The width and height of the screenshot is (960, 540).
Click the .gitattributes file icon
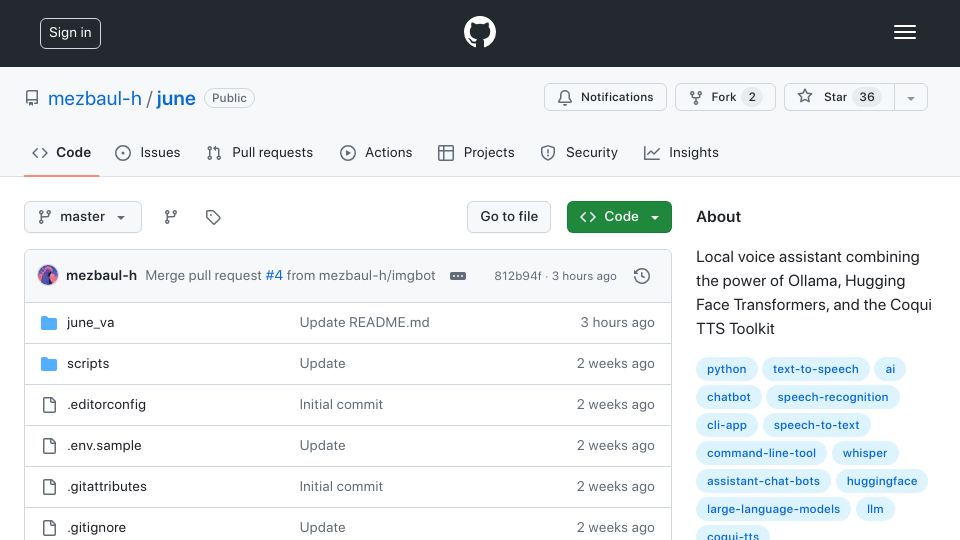pyautogui.click(x=49, y=487)
